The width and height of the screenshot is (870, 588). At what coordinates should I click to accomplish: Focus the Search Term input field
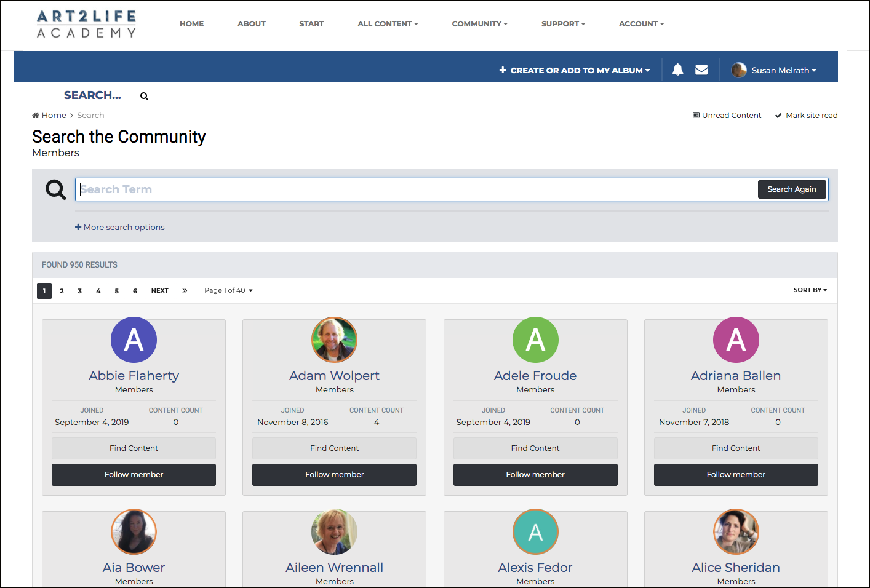(417, 189)
